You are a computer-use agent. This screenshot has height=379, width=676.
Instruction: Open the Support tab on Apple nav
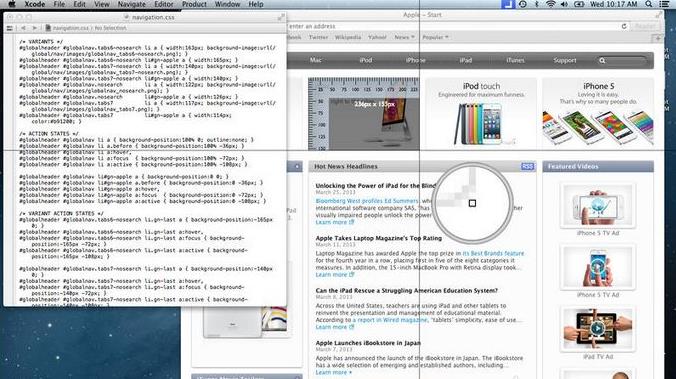(565, 61)
